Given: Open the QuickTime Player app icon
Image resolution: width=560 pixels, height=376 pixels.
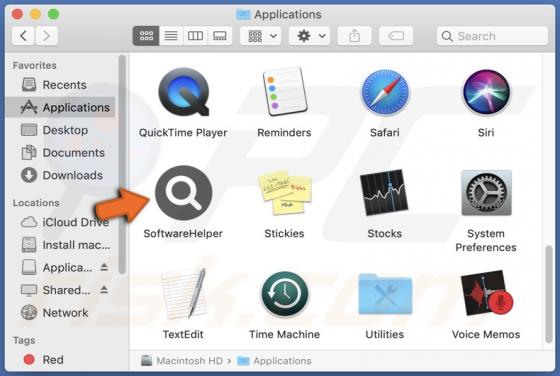Looking at the screenshot, I should pyautogui.click(x=184, y=92).
